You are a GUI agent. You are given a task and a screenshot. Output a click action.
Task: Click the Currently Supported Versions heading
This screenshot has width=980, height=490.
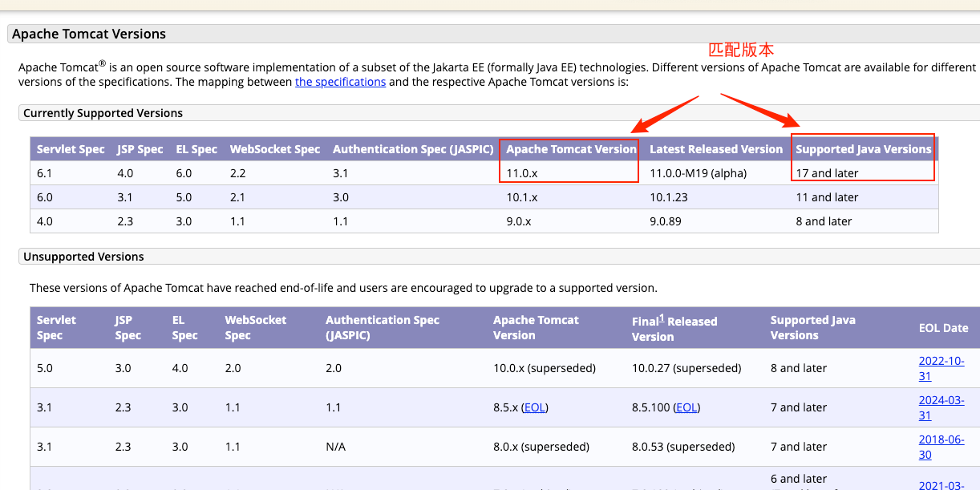[103, 113]
